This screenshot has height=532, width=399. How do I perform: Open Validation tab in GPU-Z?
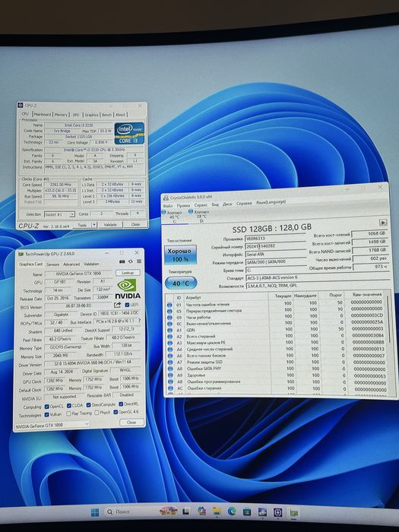click(x=91, y=264)
